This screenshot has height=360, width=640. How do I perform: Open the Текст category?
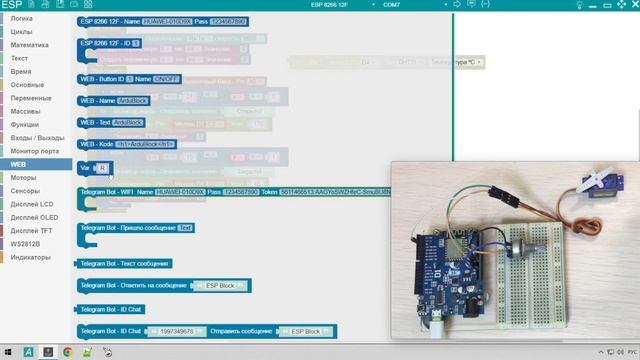pyautogui.click(x=19, y=58)
